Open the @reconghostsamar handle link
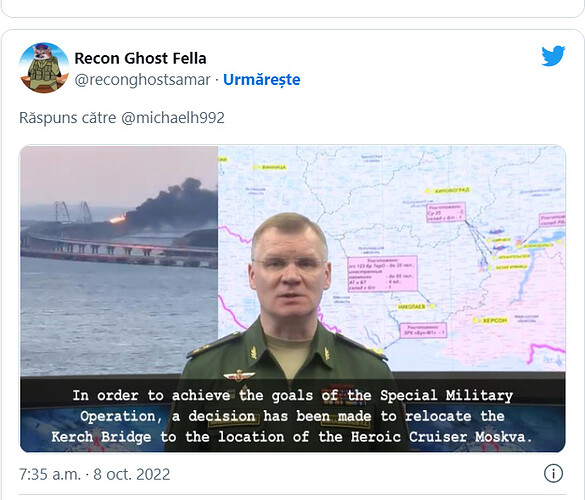 143,79
